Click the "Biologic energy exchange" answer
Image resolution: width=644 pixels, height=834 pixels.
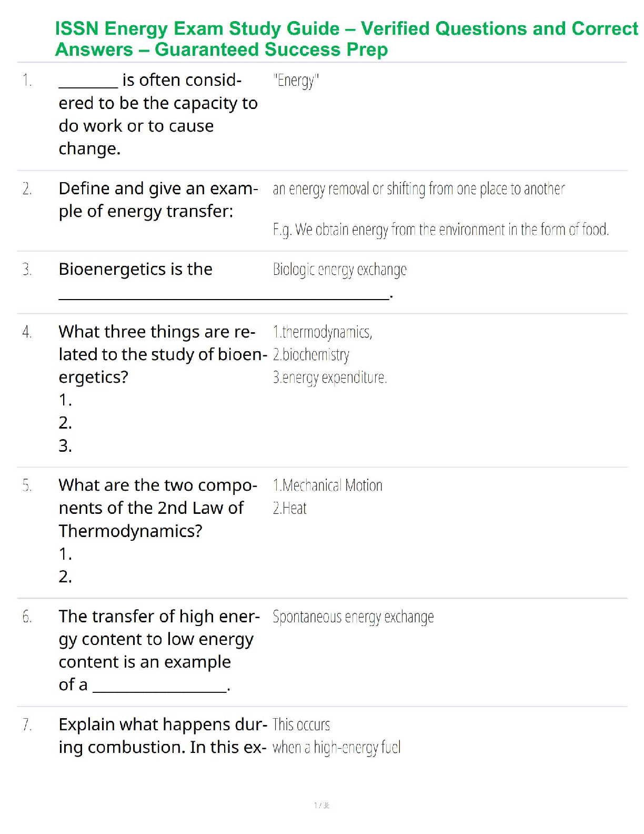339,270
